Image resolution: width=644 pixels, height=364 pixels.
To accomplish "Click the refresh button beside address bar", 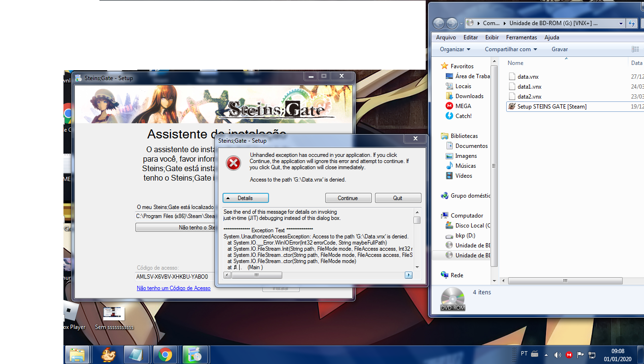I will 631,23.
